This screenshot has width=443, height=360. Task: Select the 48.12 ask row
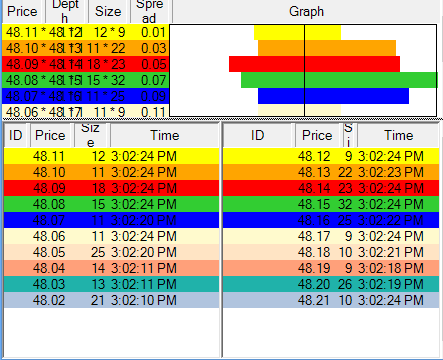331,156
